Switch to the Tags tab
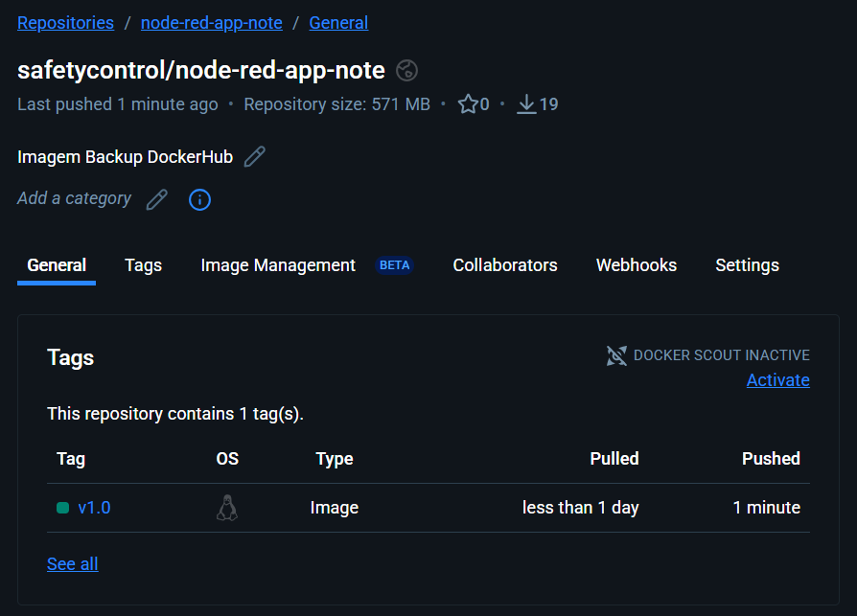 [143, 265]
